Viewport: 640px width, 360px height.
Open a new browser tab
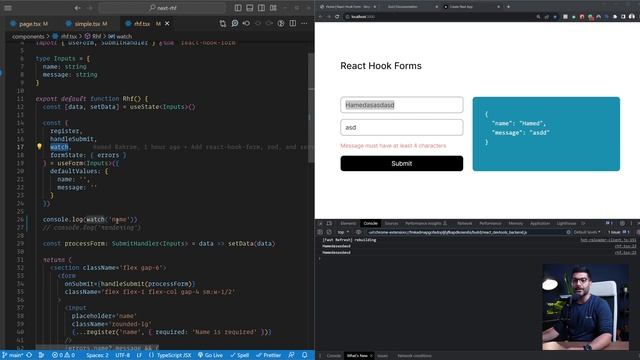point(508,7)
